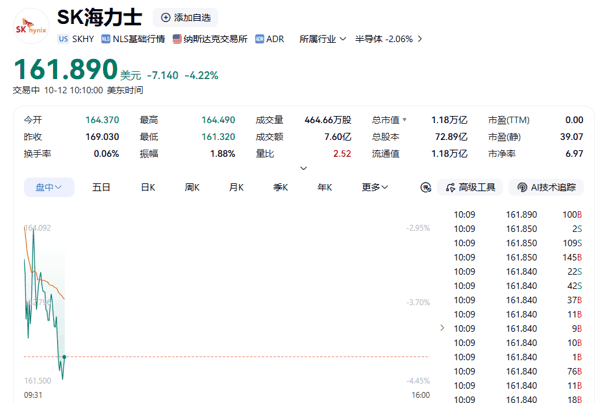Switch to the 年K chart tab
The width and height of the screenshot is (600, 403).
click(x=325, y=187)
